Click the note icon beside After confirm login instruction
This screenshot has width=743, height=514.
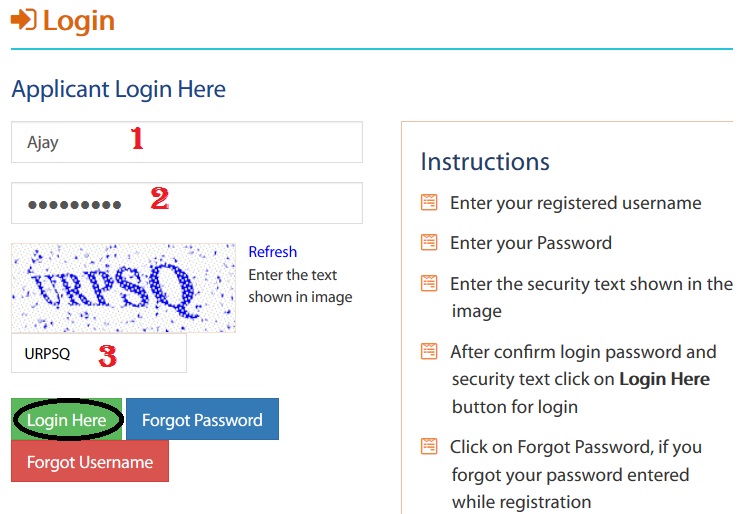429,352
